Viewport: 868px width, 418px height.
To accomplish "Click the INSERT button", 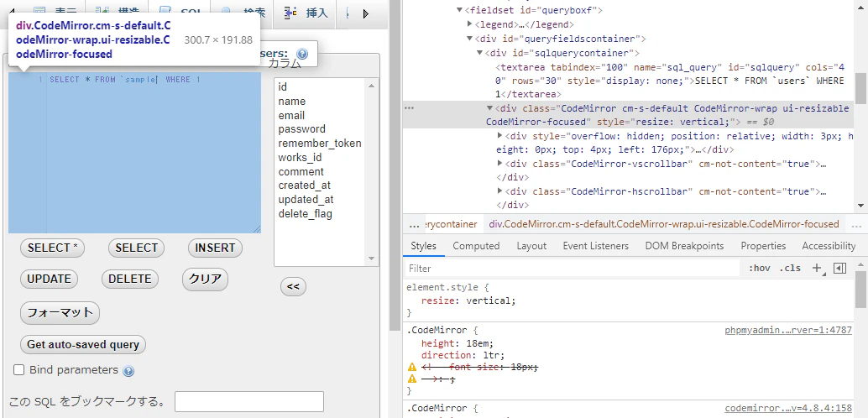I will (215, 248).
